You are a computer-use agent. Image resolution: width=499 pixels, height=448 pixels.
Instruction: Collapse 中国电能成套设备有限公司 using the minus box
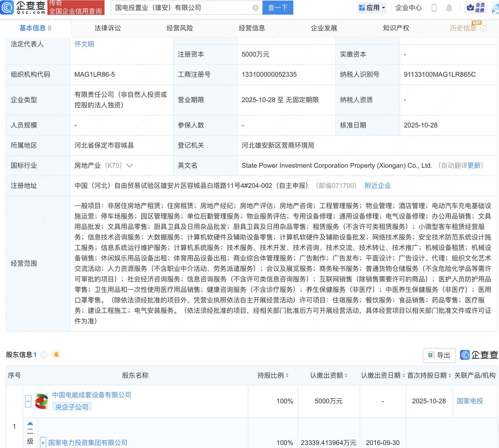click(28, 401)
